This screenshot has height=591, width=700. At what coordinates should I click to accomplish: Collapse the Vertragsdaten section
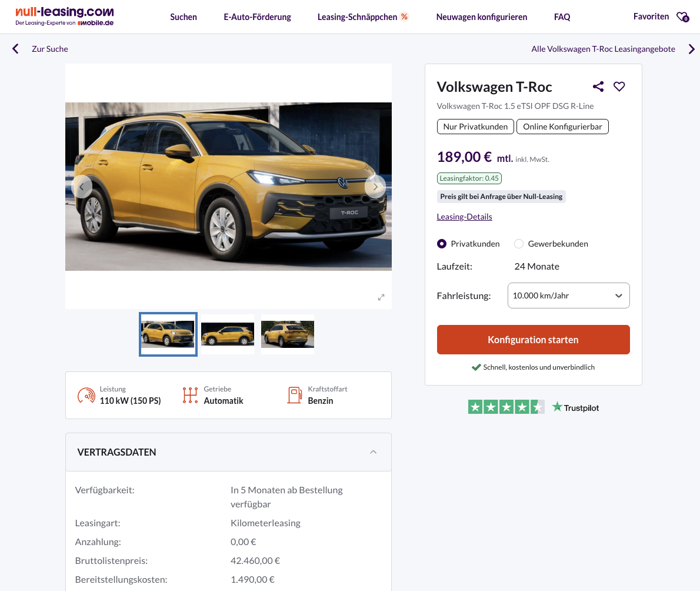click(x=373, y=452)
